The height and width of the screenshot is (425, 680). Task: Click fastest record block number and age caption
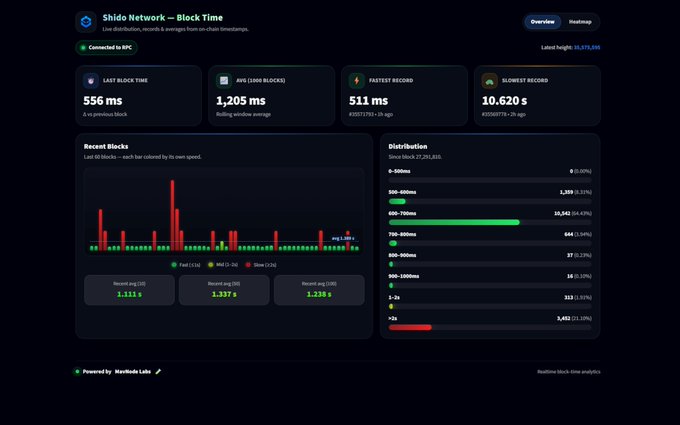click(371, 114)
